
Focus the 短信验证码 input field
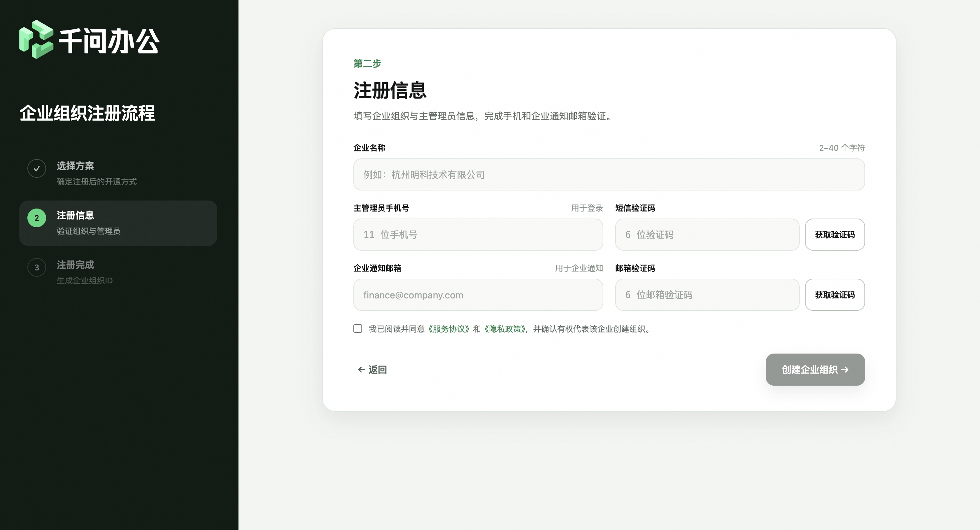(707, 235)
